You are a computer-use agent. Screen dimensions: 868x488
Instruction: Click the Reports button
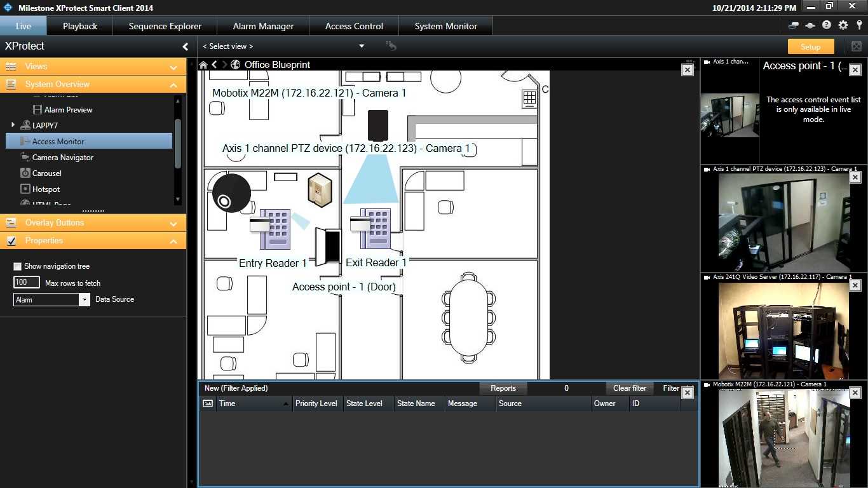[503, 388]
